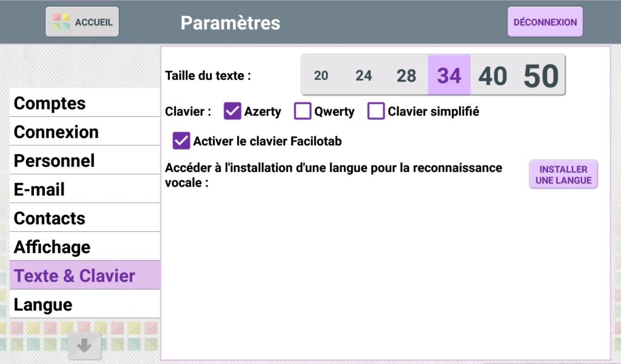Click the Accueil home icon button
The height and width of the screenshot is (364, 621).
82,22
